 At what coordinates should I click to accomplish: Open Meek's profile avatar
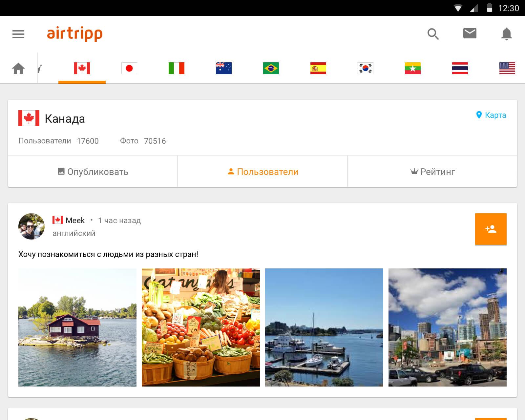(x=31, y=226)
